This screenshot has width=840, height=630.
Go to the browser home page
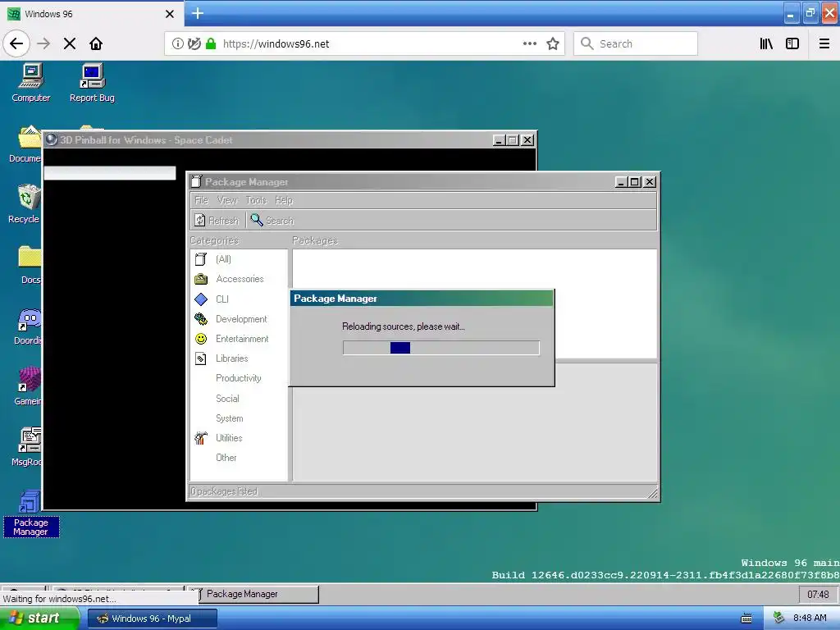point(96,43)
